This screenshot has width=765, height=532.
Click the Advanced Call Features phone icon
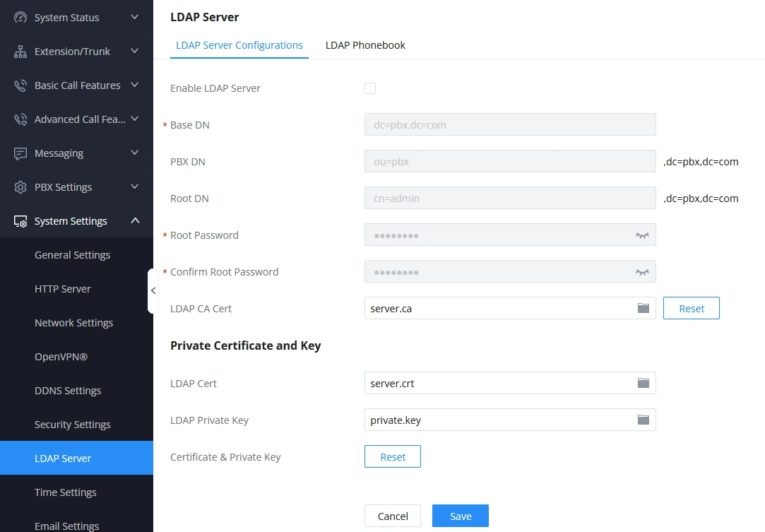pyautogui.click(x=20, y=119)
